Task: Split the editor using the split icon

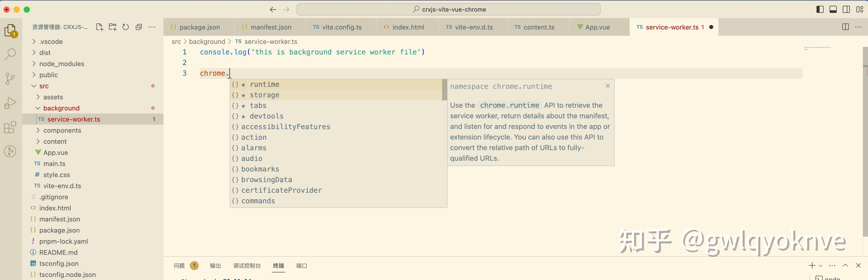Action: 846,27
